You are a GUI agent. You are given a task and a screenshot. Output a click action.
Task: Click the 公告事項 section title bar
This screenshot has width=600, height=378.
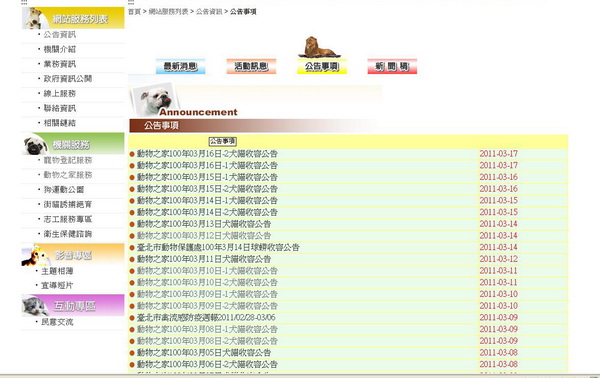point(253,125)
